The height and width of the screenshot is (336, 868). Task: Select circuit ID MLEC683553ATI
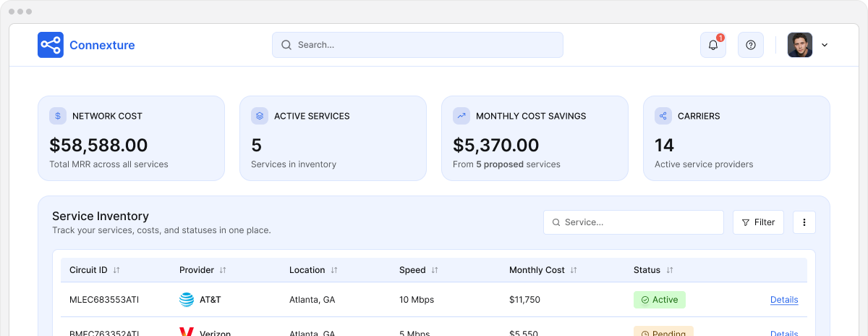[x=104, y=300]
